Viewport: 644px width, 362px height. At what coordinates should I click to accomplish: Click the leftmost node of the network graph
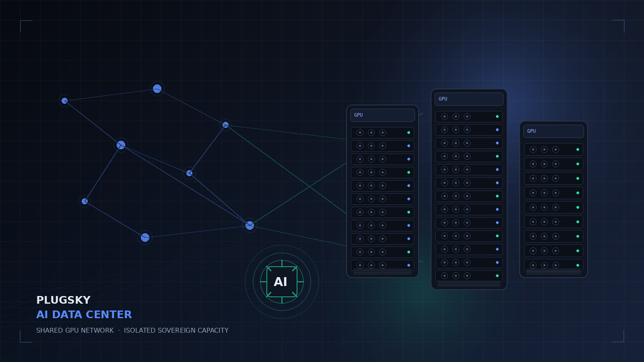coord(64,101)
